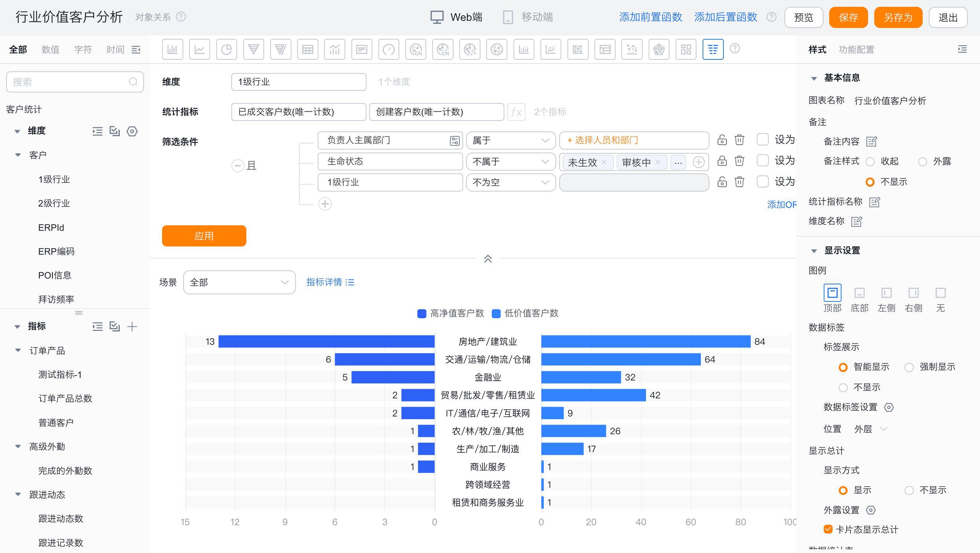Switch to the 数值 field tab
Screen dimensions: 980x553
(x=50, y=49)
